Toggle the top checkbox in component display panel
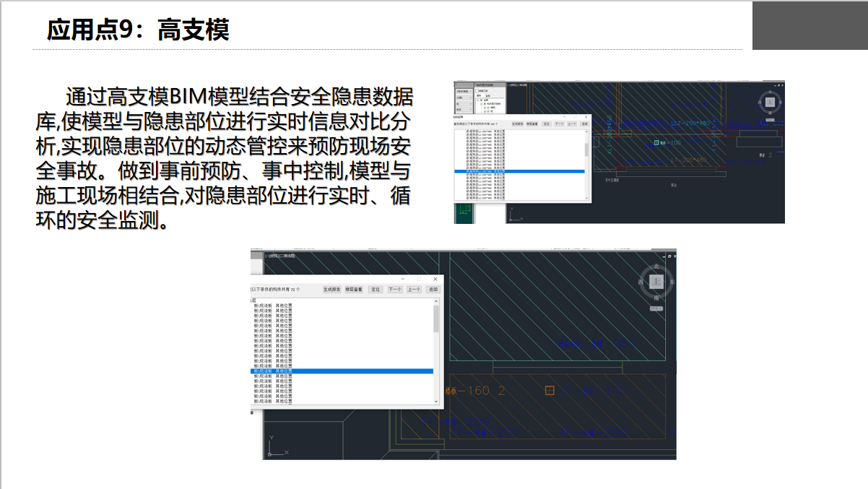 [475, 90]
